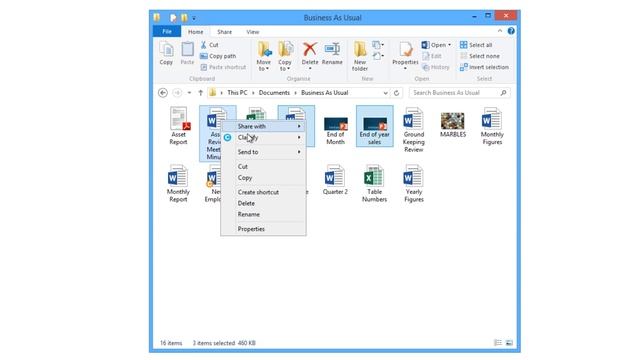This screenshot has height=360, width=640.
Task: Switch to the Home ribbon tab
Action: tap(196, 31)
